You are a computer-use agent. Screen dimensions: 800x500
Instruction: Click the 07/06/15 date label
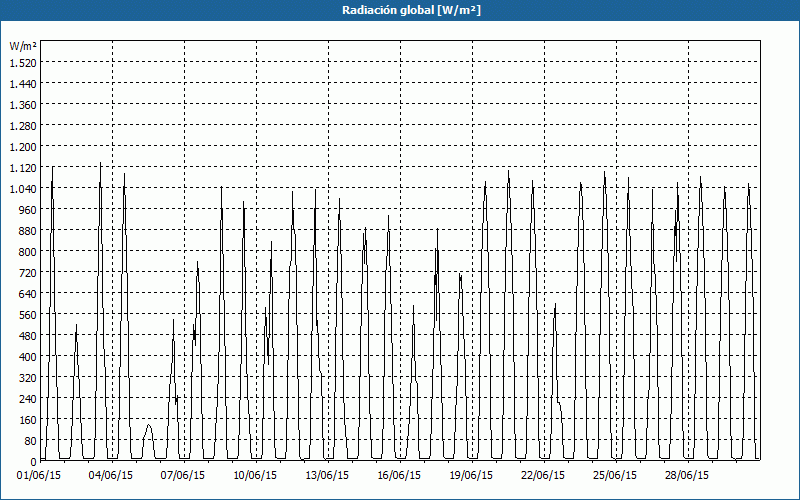coord(183,476)
